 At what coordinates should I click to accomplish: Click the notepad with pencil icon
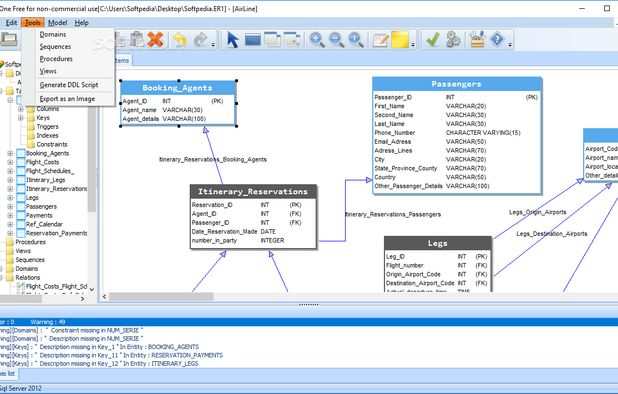click(381, 40)
